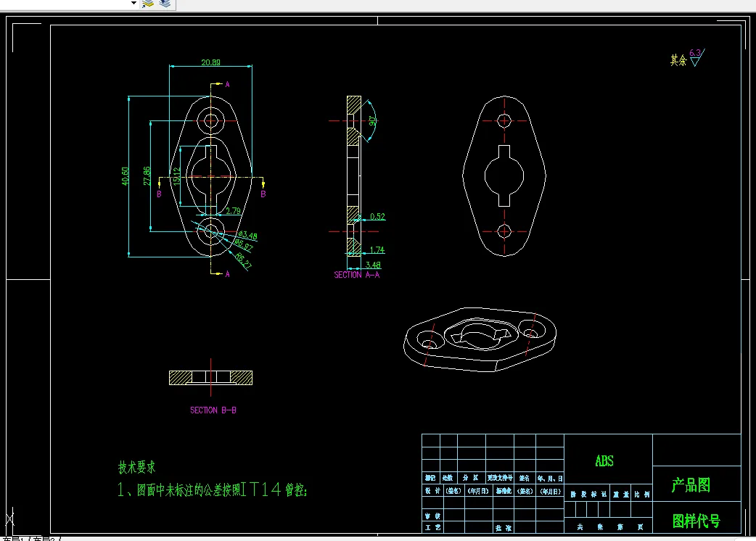Select the 工艺 row label in title block

click(x=432, y=527)
